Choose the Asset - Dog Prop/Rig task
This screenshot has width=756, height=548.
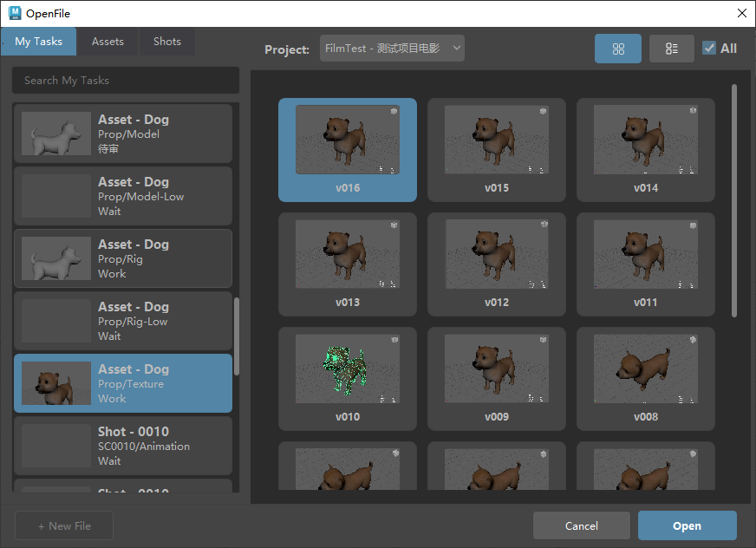pyautogui.click(x=123, y=258)
